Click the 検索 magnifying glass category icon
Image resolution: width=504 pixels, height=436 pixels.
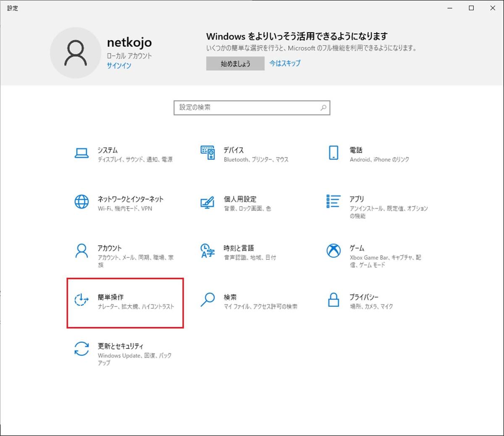(x=207, y=300)
